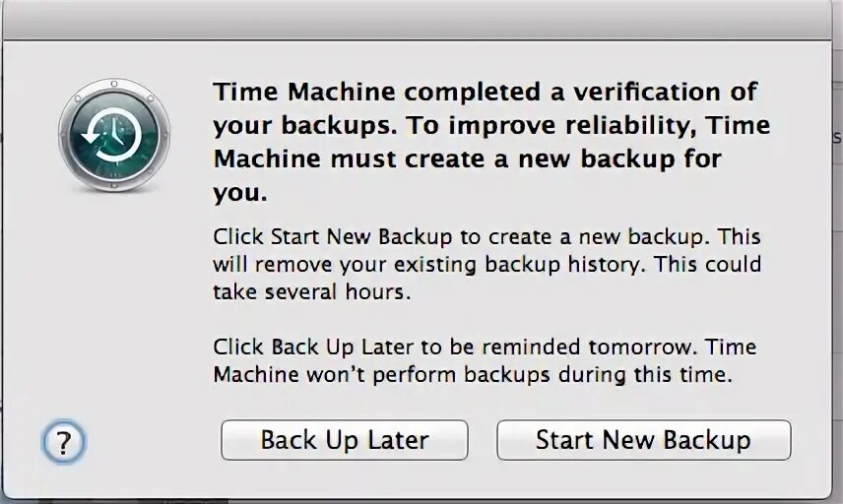Click the Time Machine clock icon

coord(114,135)
